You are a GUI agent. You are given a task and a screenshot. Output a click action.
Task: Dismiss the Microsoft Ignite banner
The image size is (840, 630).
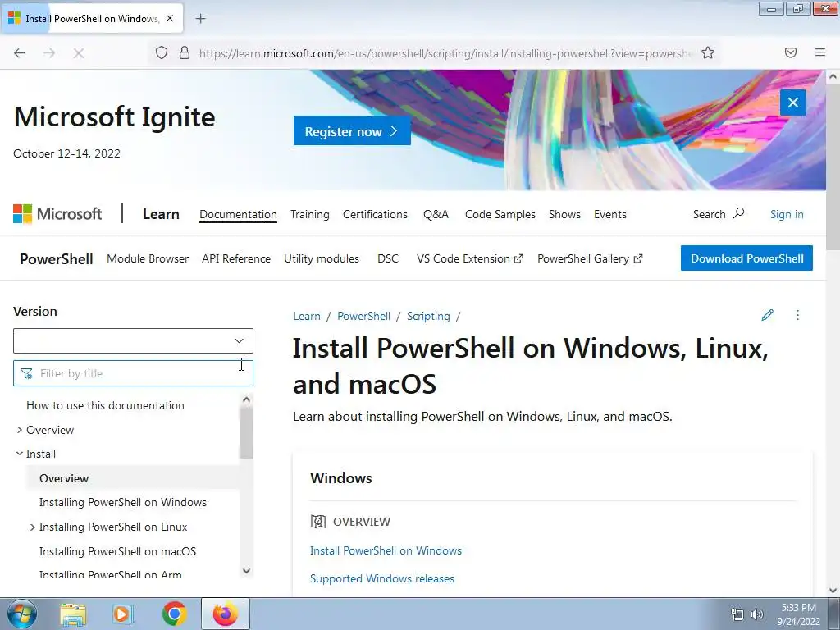[x=793, y=103]
